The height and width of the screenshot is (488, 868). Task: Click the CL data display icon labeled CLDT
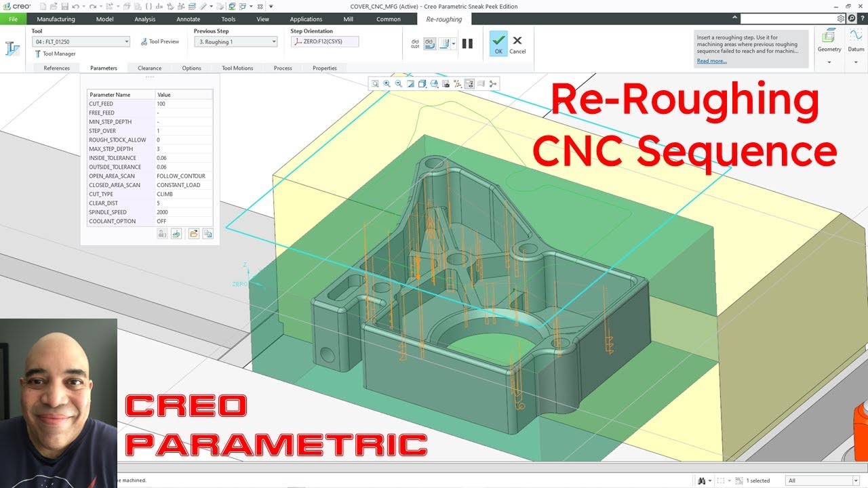tap(415, 44)
